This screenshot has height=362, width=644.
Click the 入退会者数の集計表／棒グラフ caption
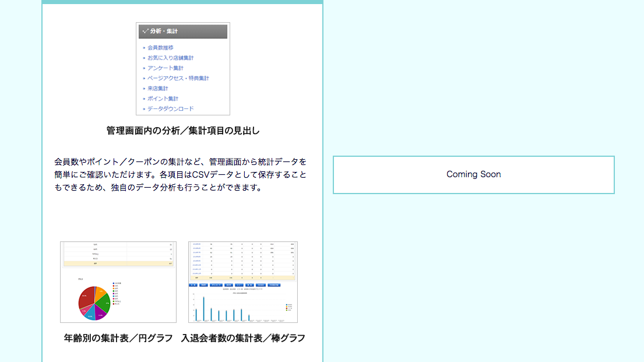pyautogui.click(x=243, y=338)
